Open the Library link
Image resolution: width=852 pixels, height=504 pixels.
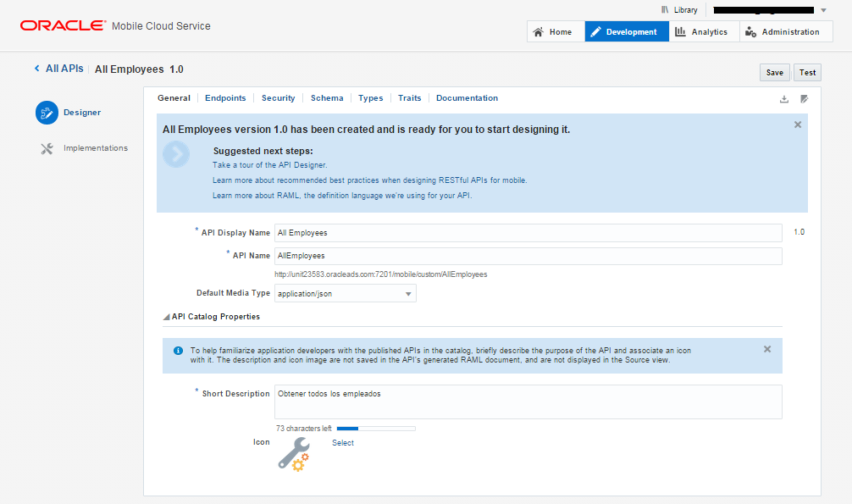[x=686, y=10]
